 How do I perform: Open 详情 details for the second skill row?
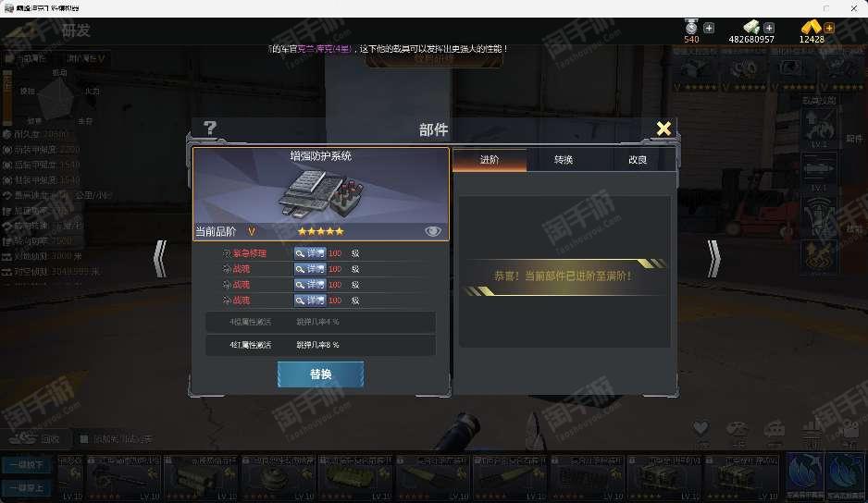pos(310,268)
